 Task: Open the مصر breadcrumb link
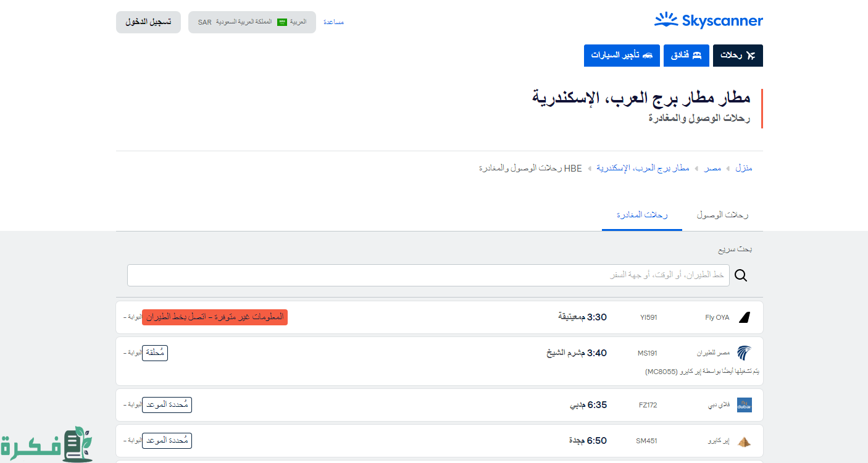click(x=712, y=168)
